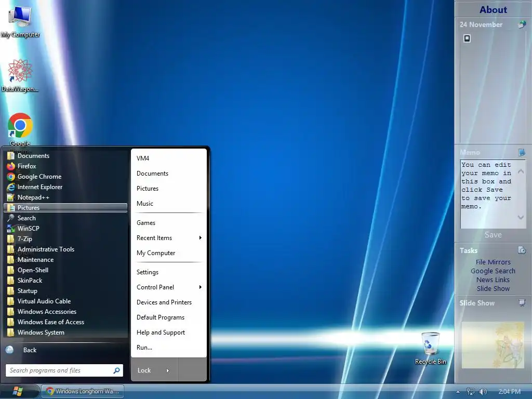
Task: Select the highlighted Pictures program entry
Action: click(x=65, y=208)
